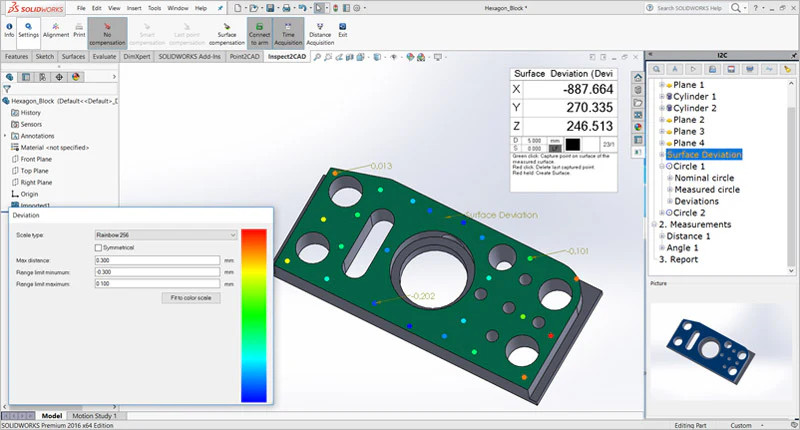Create a new document from quick toolbar
This screenshot has height=430, width=800.
tap(238, 8)
